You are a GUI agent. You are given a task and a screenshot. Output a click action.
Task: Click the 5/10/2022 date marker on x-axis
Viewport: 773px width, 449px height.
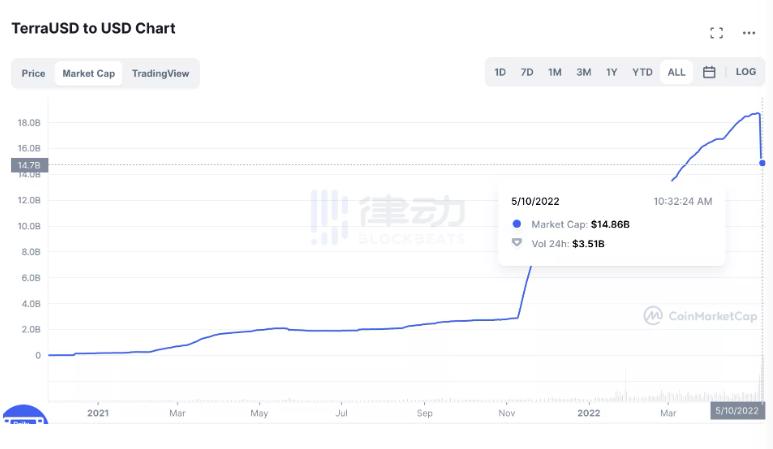click(737, 410)
